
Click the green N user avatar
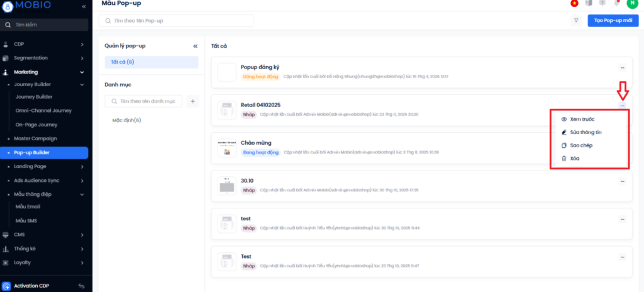(x=631, y=3)
